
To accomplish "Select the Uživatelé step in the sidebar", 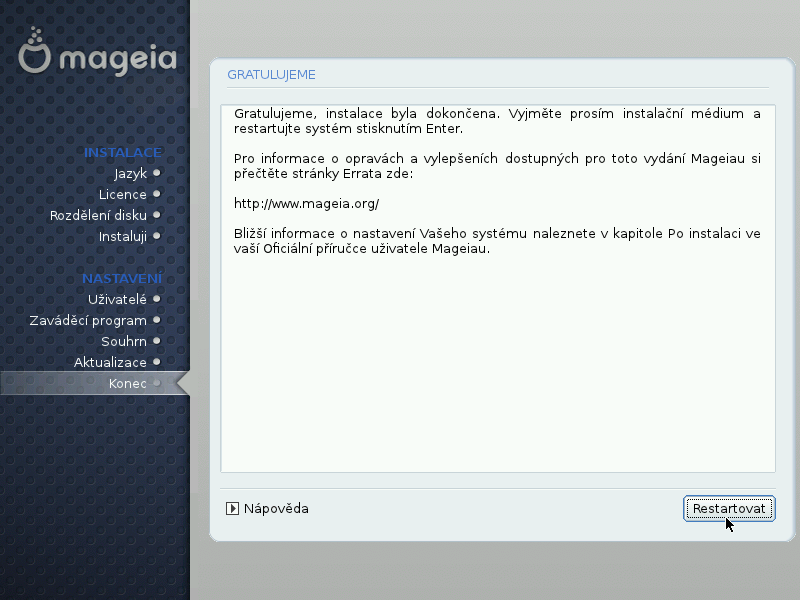I will (117, 299).
